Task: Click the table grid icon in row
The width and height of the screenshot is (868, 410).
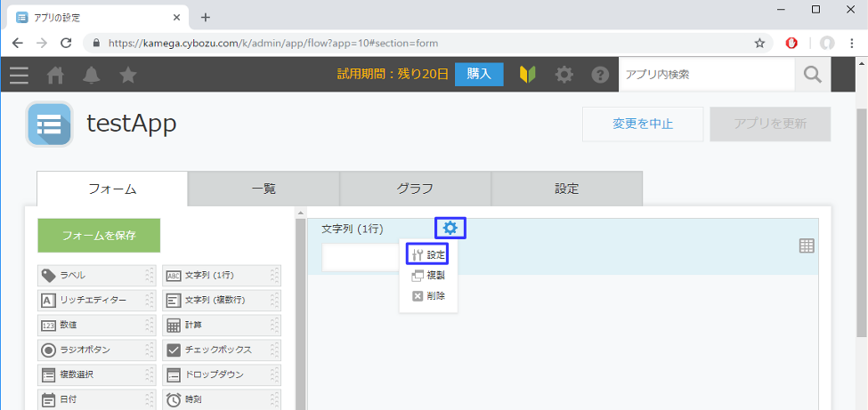Action: click(807, 245)
